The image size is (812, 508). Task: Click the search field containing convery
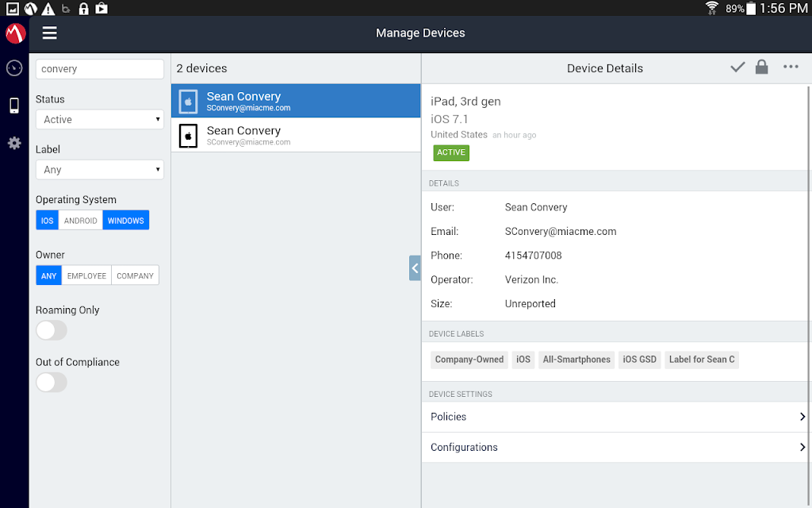100,69
